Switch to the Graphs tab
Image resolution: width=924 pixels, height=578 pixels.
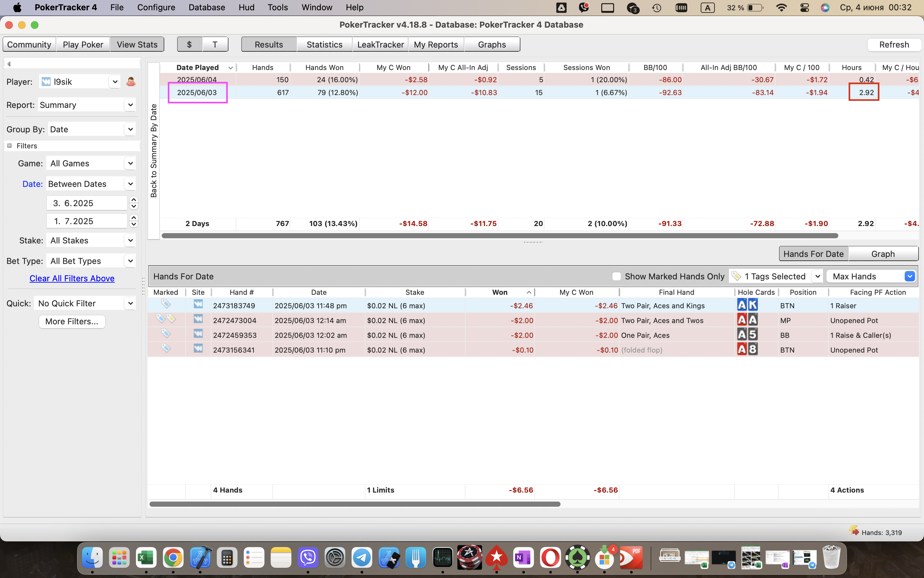(492, 44)
